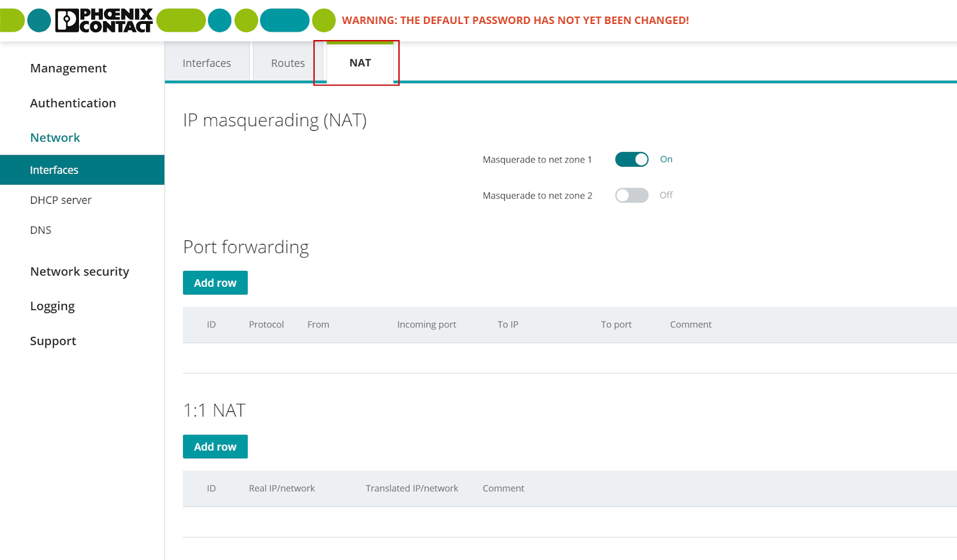Click the default password warning message

(x=515, y=20)
